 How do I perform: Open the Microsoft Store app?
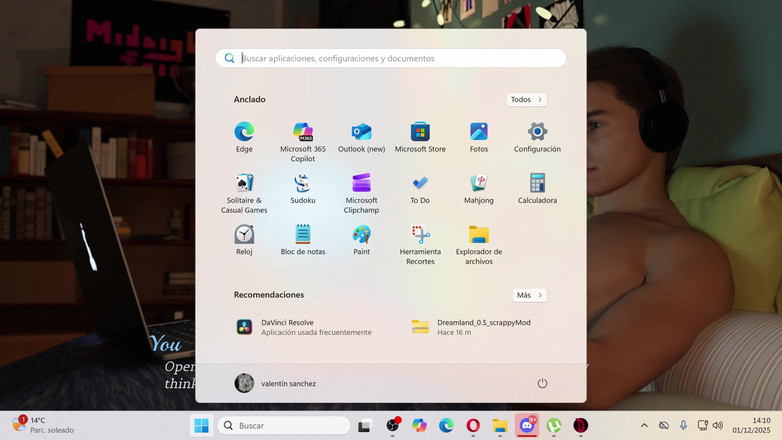420,137
